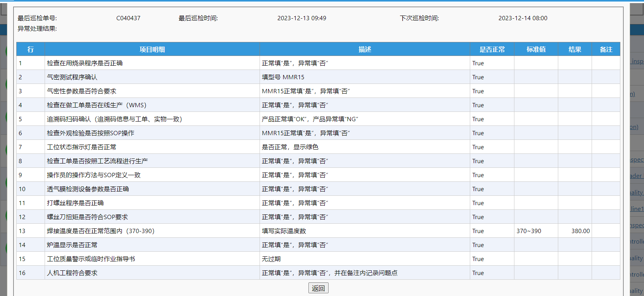The width and height of the screenshot is (644, 296).
Task: Click the 最后巡检单号 label
Action: pos(37,18)
